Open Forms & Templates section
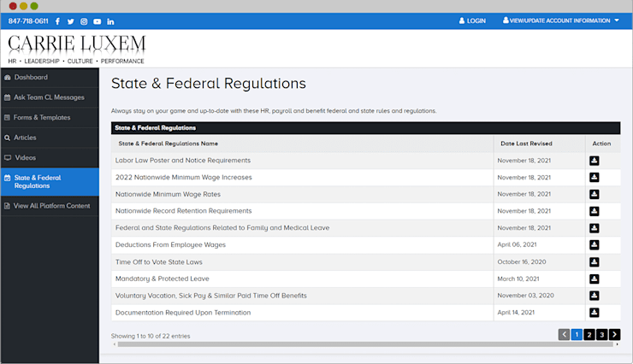633x364 pixels. [x=50, y=118]
